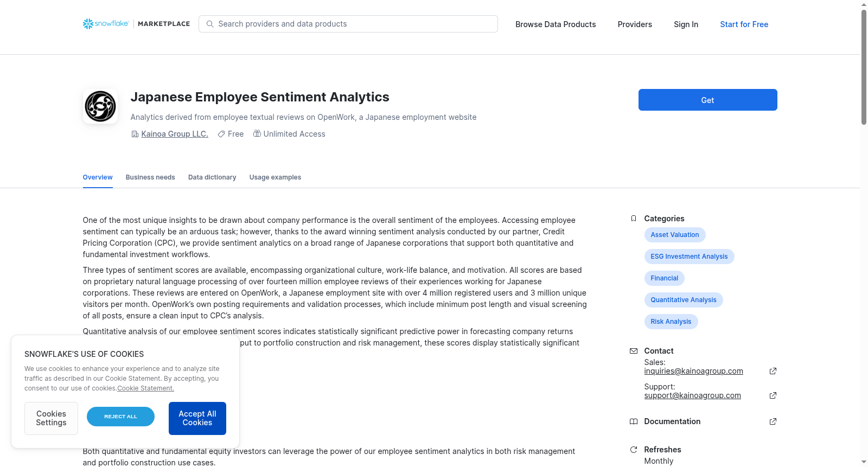Click REJECT ALL cookies button
The width and height of the screenshot is (868, 467).
tap(120, 417)
